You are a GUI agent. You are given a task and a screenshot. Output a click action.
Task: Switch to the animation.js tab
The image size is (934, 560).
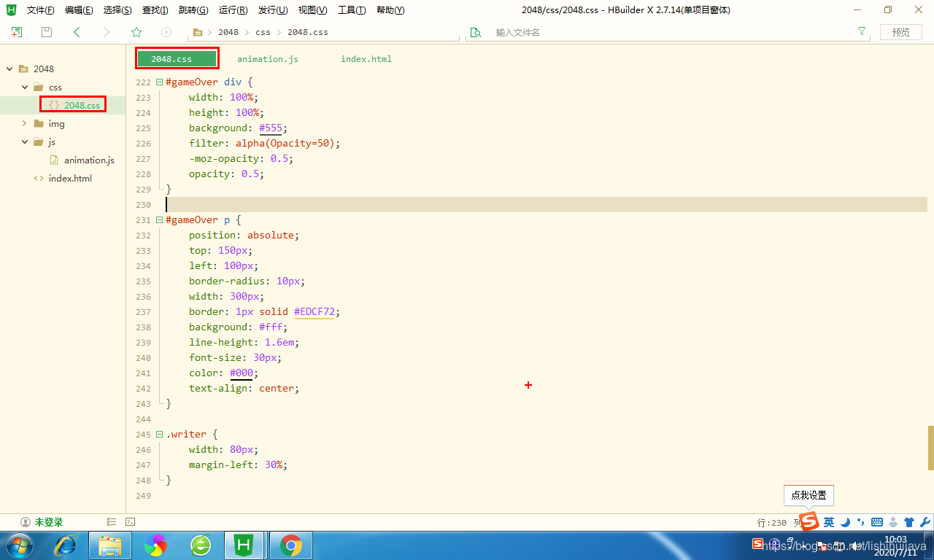(268, 59)
